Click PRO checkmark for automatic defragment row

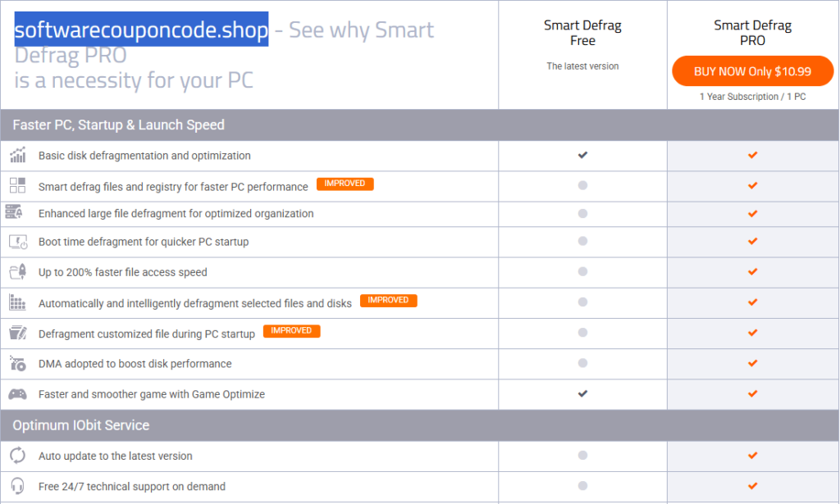753,302
